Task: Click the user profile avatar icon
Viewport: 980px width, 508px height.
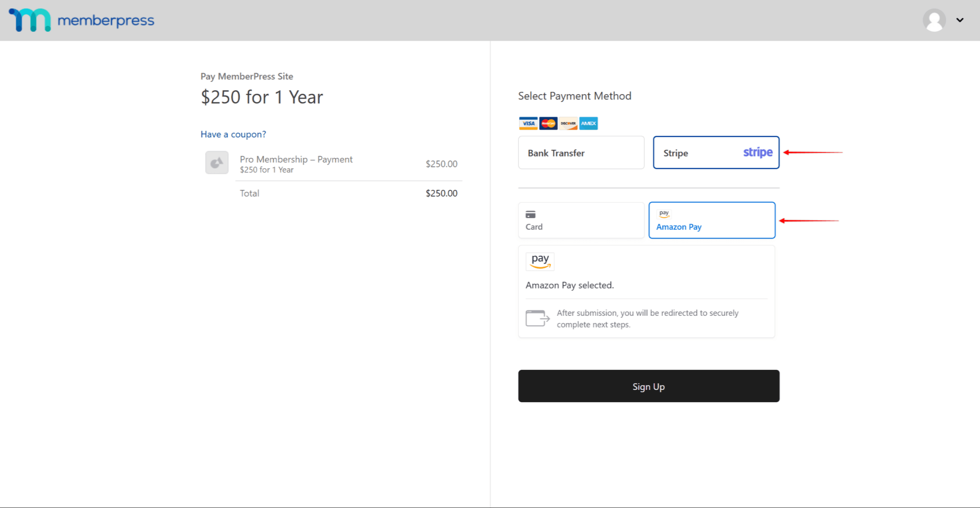Action: pyautogui.click(x=935, y=20)
